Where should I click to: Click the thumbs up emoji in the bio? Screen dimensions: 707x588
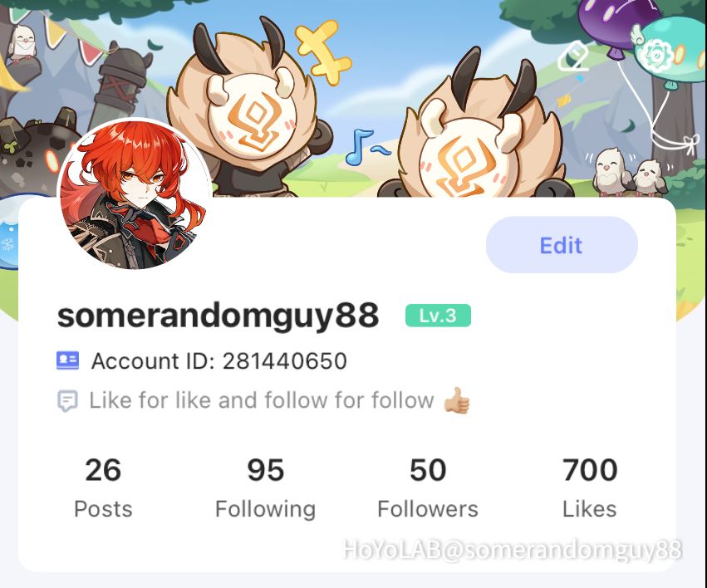click(x=456, y=400)
